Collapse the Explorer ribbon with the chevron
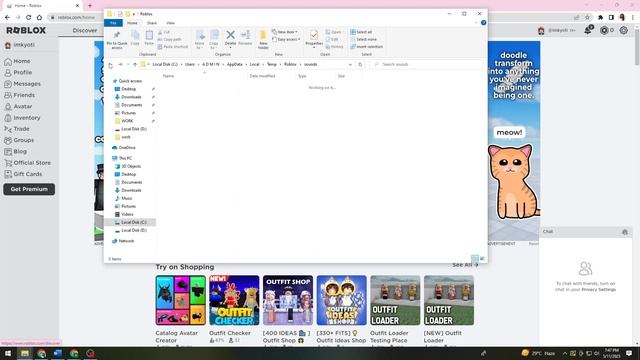640x360 pixels. pyautogui.click(x=476, y=23)
